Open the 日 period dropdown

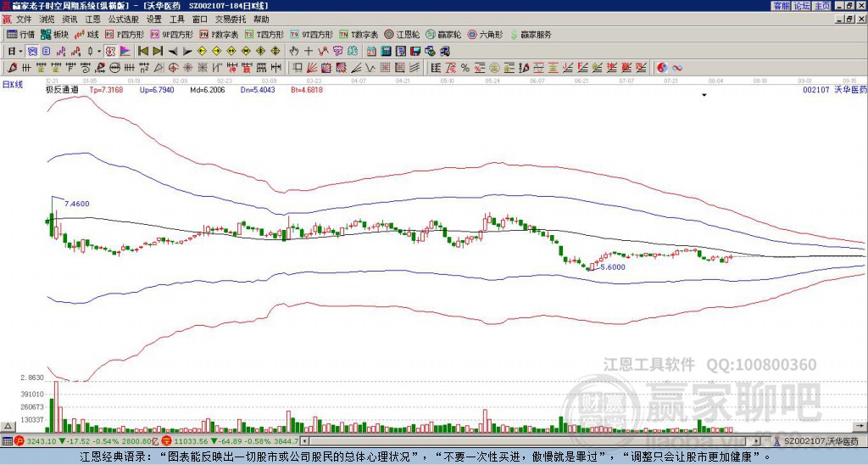coord(15,52)
